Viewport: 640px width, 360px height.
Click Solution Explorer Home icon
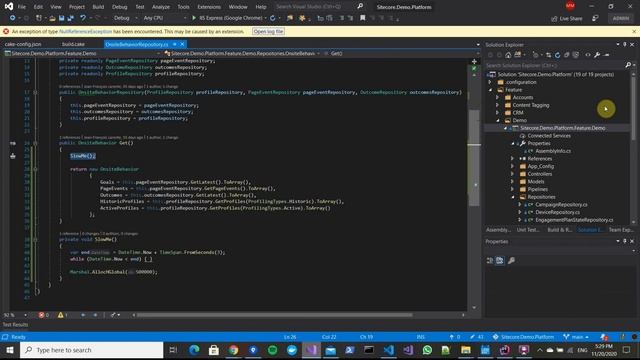point(508,55)
